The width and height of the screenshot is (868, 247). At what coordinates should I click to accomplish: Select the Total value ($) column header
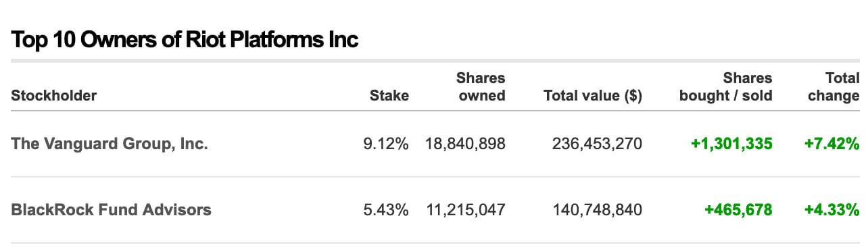[593, 95]
